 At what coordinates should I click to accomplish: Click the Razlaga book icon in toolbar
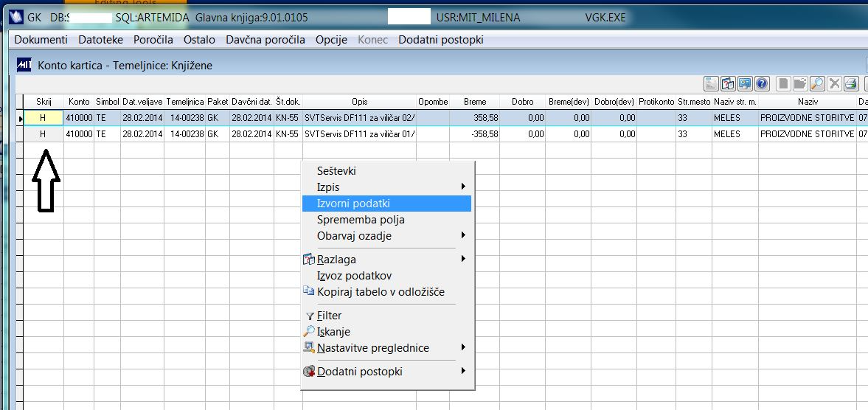pyautogui.click(x=728, y=84)
